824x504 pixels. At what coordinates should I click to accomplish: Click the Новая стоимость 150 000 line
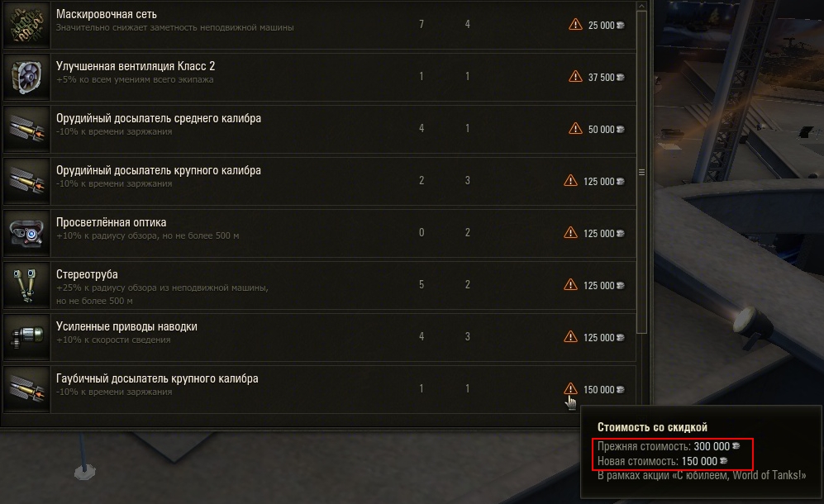(662, 461)
